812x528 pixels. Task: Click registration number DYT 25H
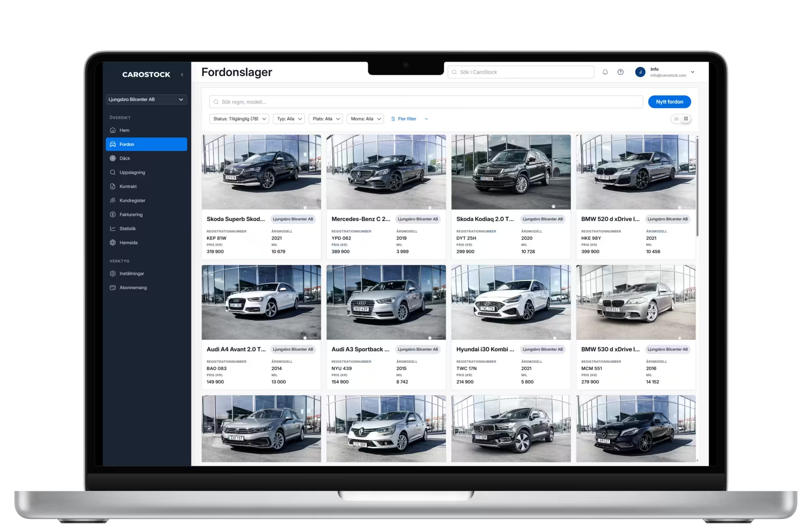466,238
